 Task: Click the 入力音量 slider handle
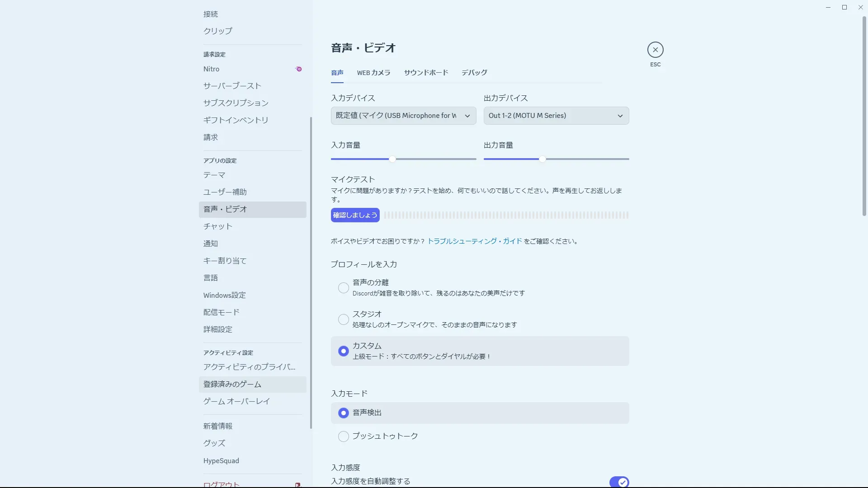(392, 159)
